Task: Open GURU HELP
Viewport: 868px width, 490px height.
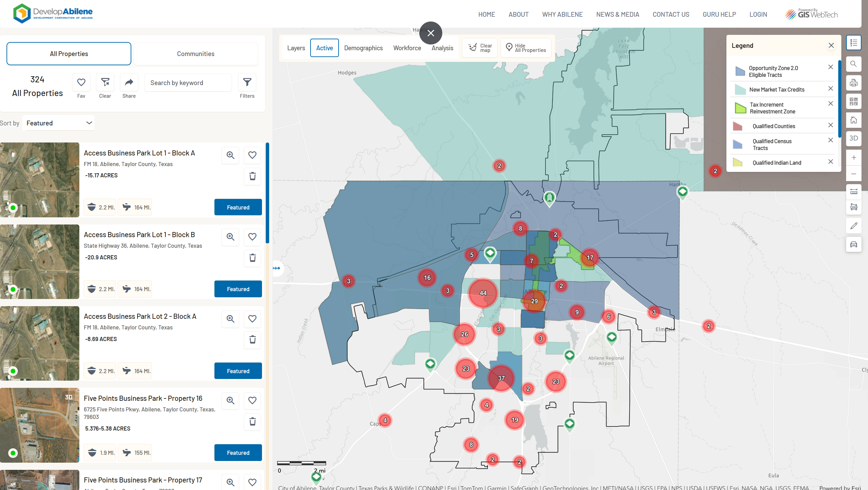Action: click(719, 14)
